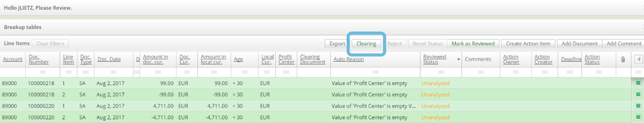Open filter handle under Age column
644x123 pixels.
(245, 72)
